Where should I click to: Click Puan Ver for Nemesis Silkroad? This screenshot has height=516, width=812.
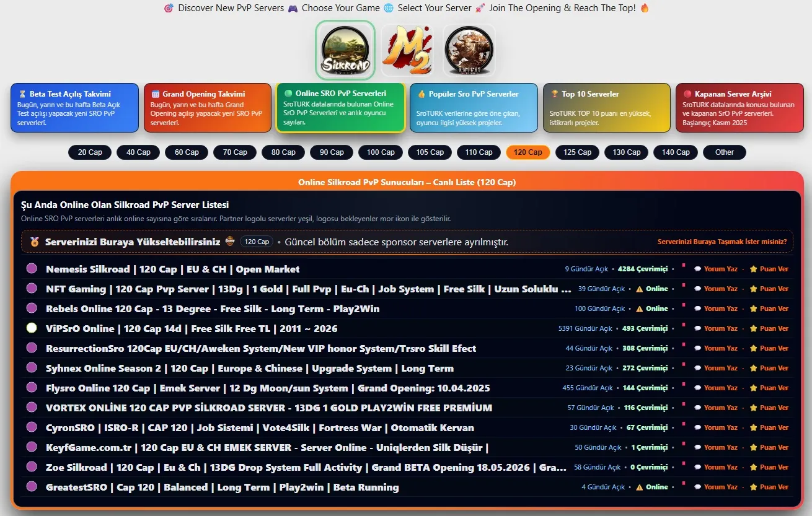769,269
